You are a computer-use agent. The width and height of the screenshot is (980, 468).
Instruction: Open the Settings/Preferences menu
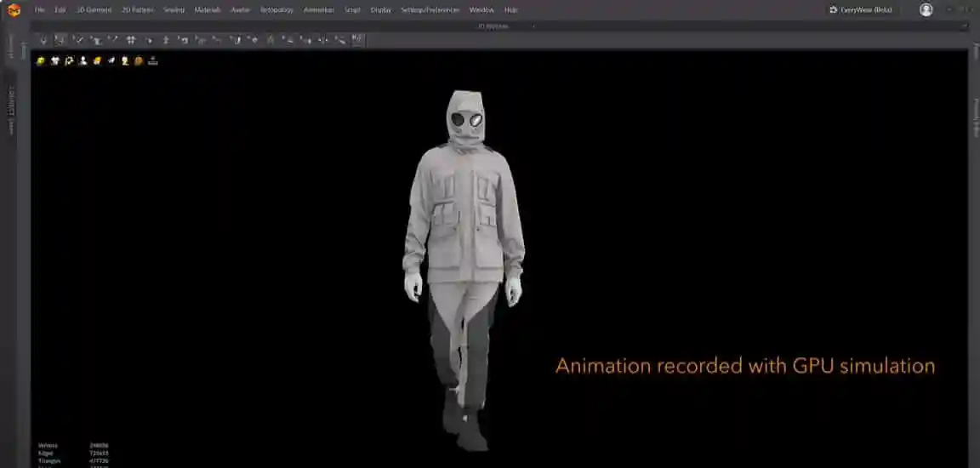click(x=430, y=10)
